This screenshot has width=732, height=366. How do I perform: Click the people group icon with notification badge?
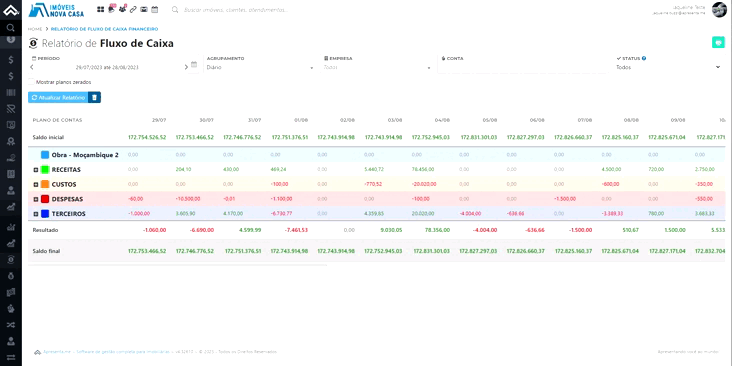point(122,8)
